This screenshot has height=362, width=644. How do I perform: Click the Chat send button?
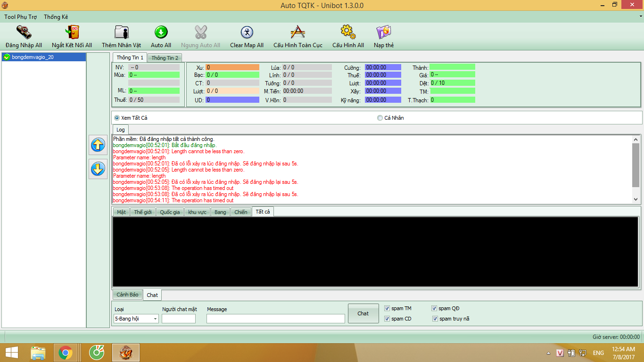pos(363,313)
